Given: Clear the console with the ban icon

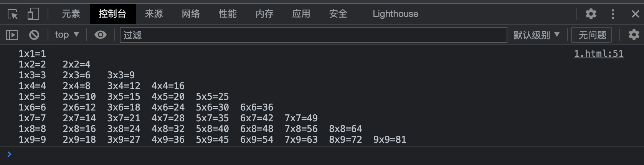Looking at the screenshot, I should pyautogui.click(x=34, y=35).
